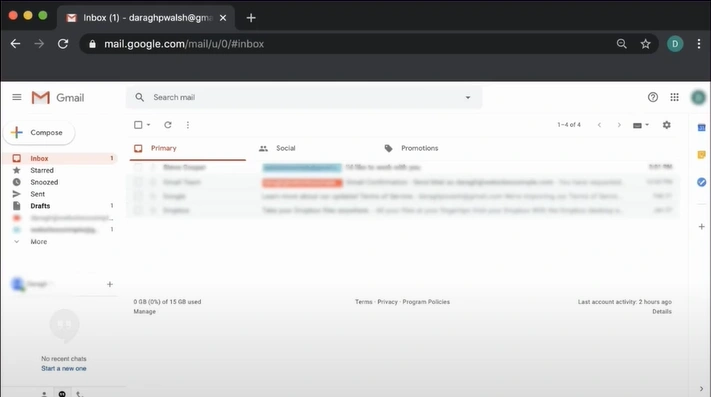
Task: Open a new browser tab
Action: click(251, 18)
